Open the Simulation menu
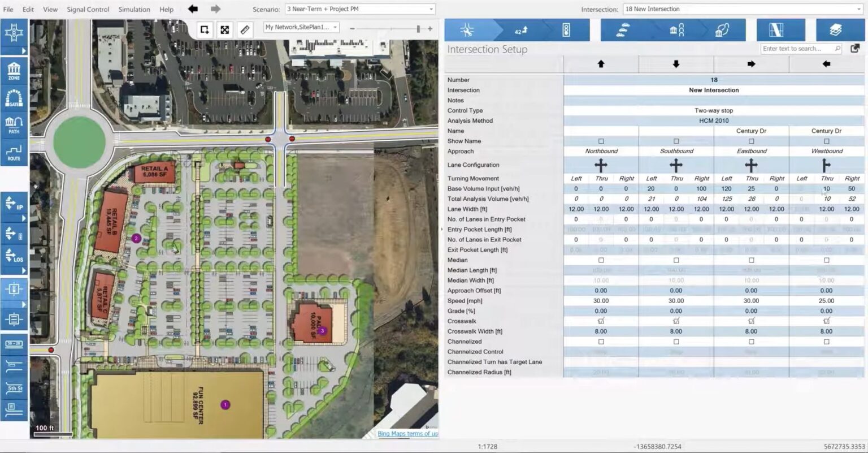Screen dimensions: 868x453 tap(134, 9)
